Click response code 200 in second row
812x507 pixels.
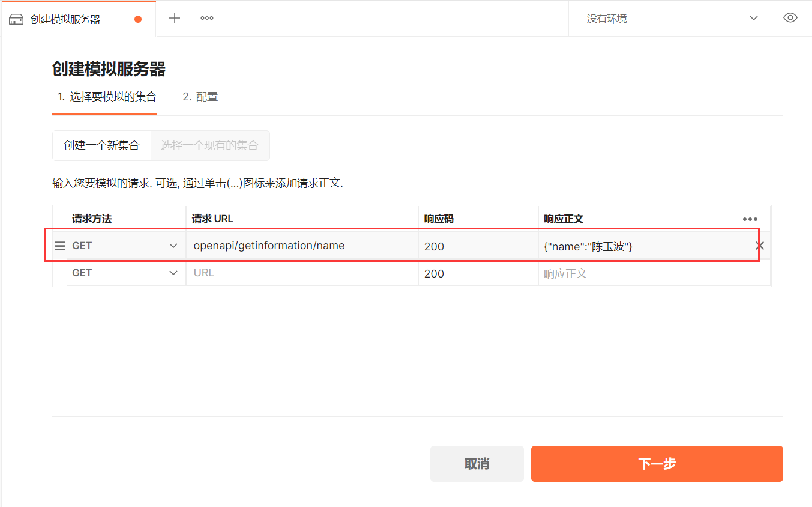[x=478, y=273]
